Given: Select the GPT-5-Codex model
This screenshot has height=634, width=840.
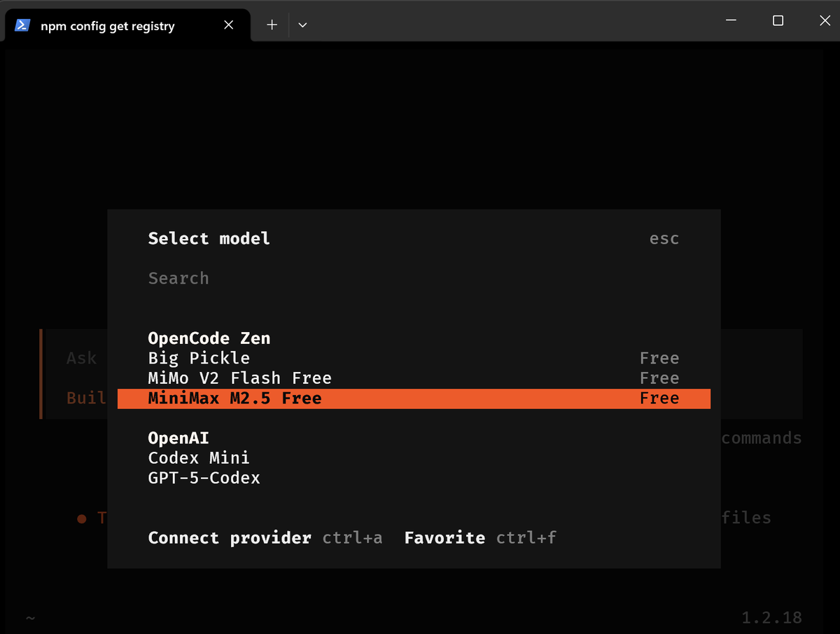Looking at the screenshot, I should [414, 478].
